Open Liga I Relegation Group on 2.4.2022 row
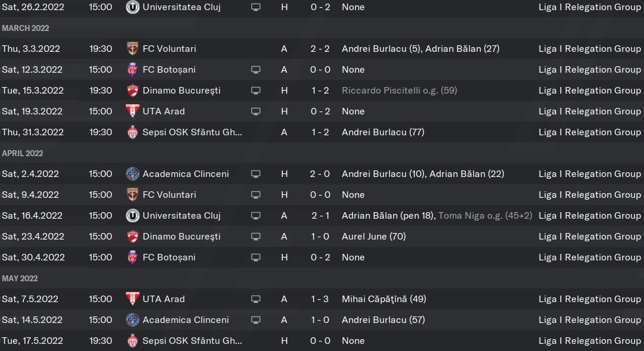The height and width of the screenshot is (351, 644). click(590, 174)
